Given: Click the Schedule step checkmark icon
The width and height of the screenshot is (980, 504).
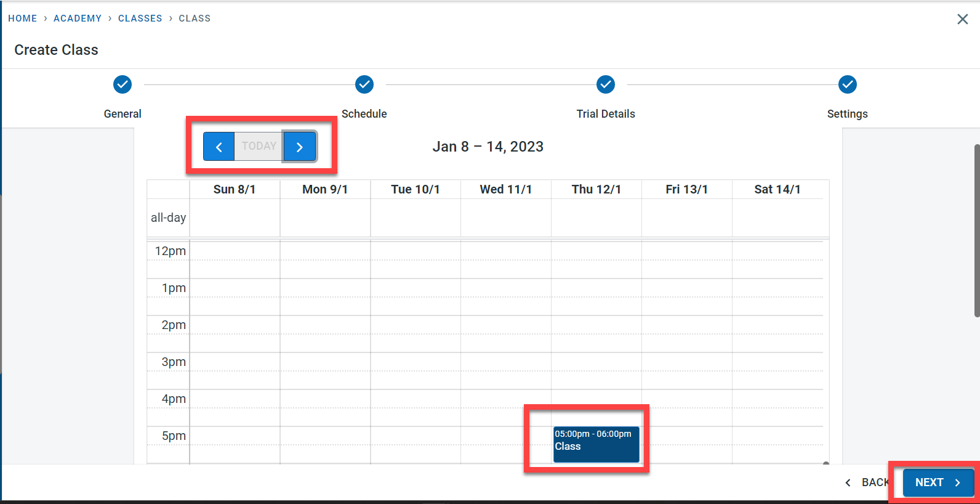Looking at the screenshot, I should (x=364, y=84).
